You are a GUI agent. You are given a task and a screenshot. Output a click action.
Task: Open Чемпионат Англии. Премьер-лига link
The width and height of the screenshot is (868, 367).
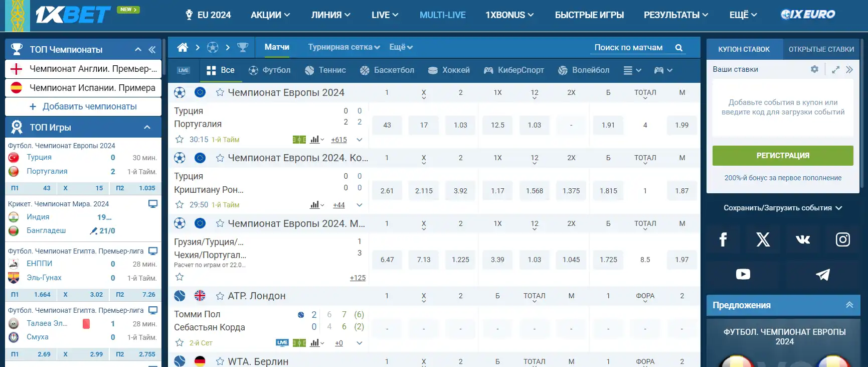click(x=83, y=69)
